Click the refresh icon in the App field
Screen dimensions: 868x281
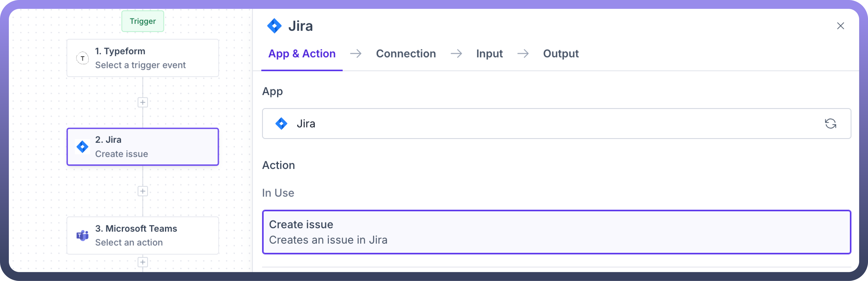coord(830,124)
